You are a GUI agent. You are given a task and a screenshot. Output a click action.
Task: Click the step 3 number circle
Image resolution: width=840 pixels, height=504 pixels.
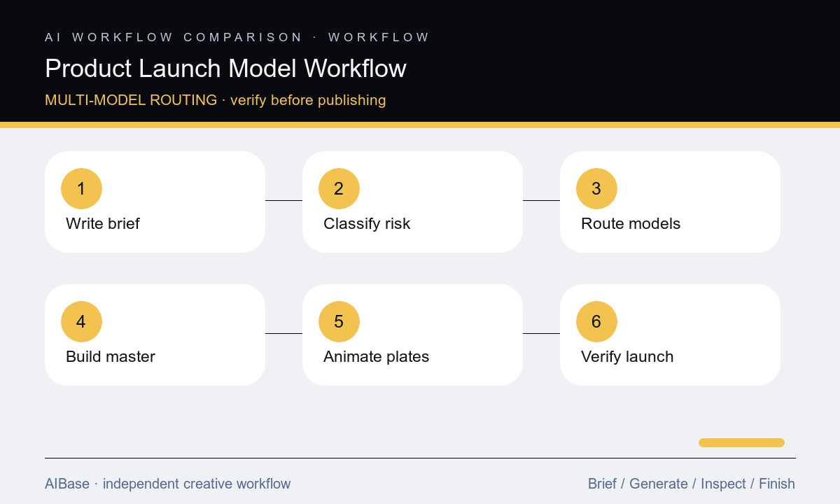(x=596, y=188)
